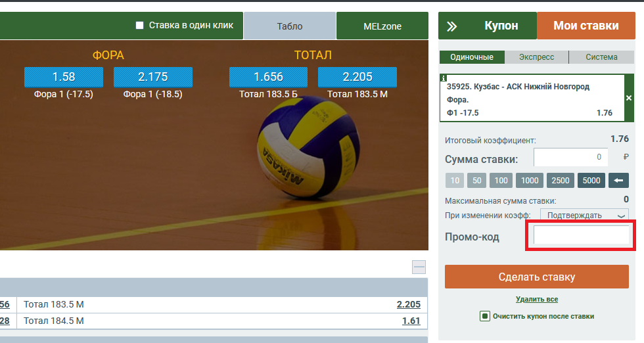Enable Ставка в один клик checkbox
Image resolution: width=644 pixels, height=343 pixels.
139,26
